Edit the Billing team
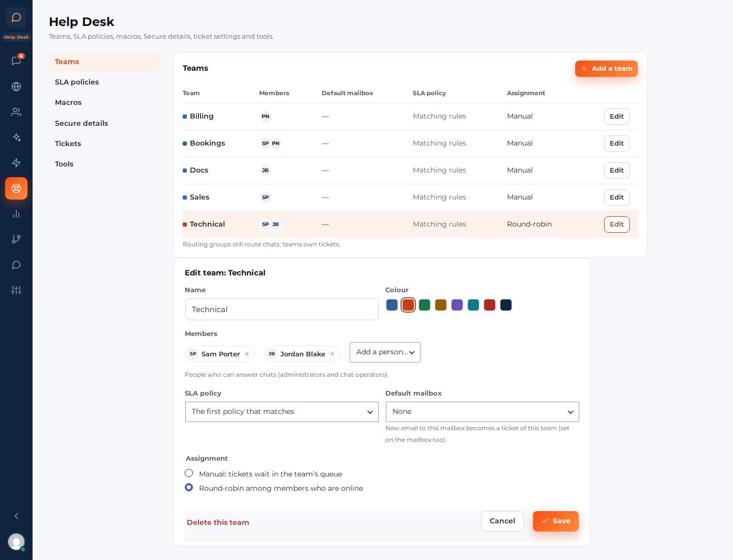 point(617,117)
